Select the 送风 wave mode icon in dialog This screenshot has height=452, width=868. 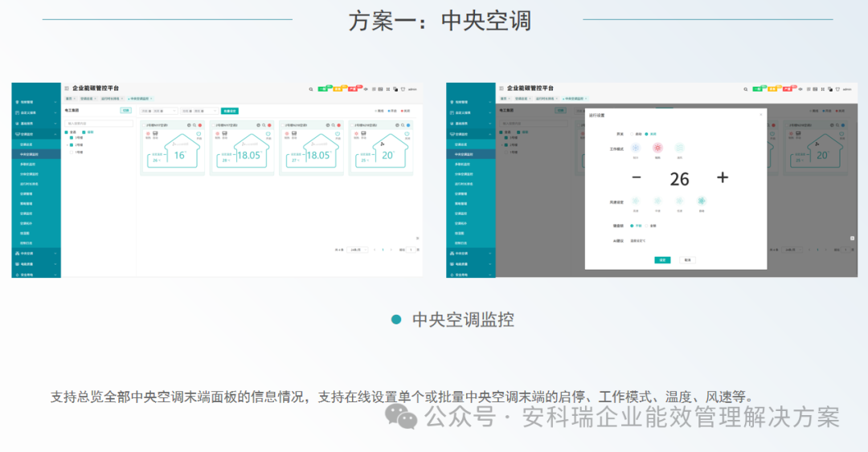tap(680, 148)
